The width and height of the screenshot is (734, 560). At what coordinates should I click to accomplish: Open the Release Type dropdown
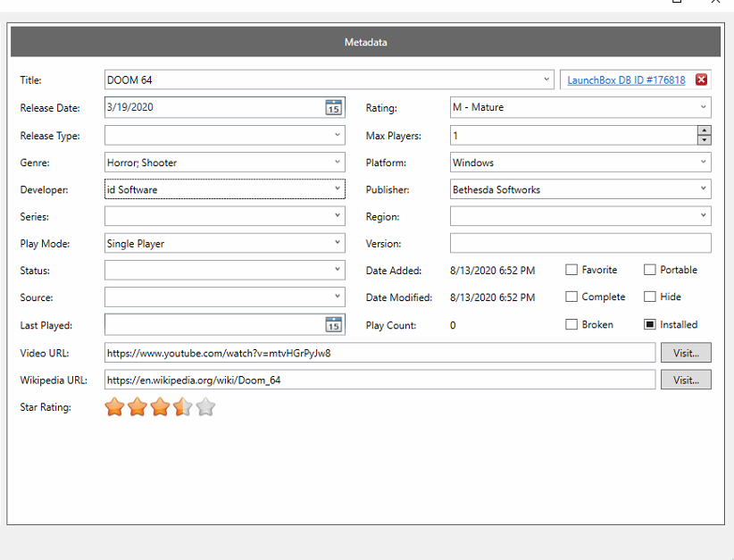click(x=337, y=135)
